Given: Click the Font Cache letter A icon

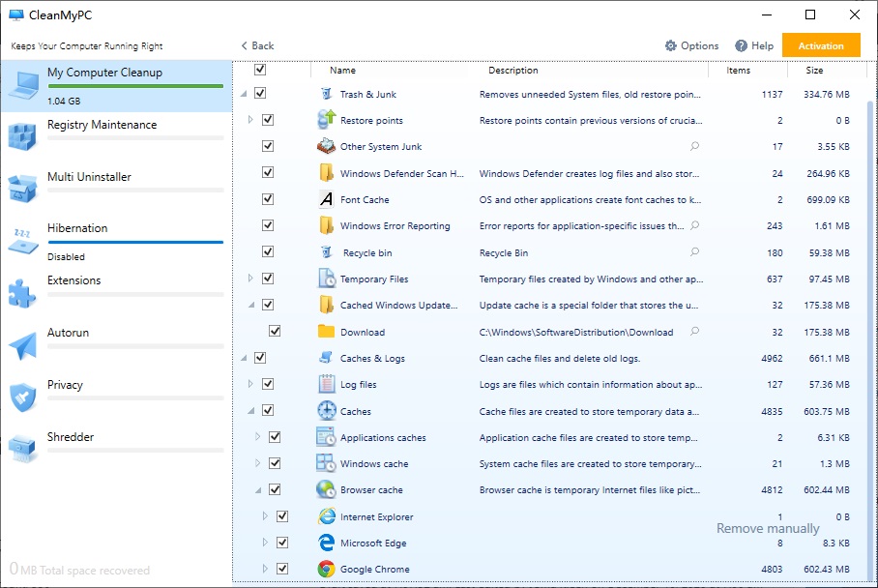Looking at the screenshot, I should click(326, 199).
